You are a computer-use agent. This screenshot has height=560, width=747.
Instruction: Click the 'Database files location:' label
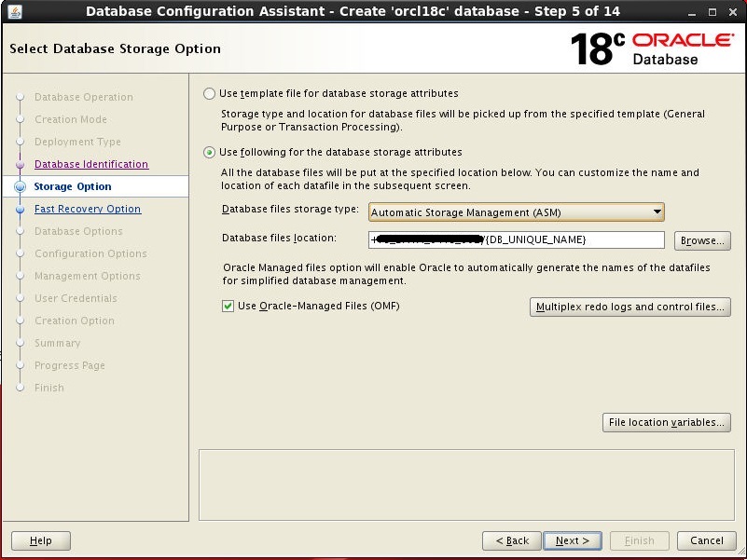click(279, 239)
